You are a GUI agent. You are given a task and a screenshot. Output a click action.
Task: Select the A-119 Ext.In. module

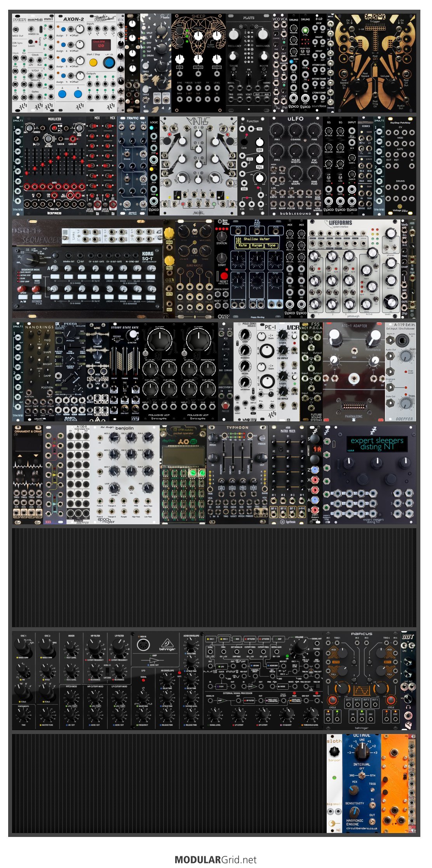tap(401, 372)
